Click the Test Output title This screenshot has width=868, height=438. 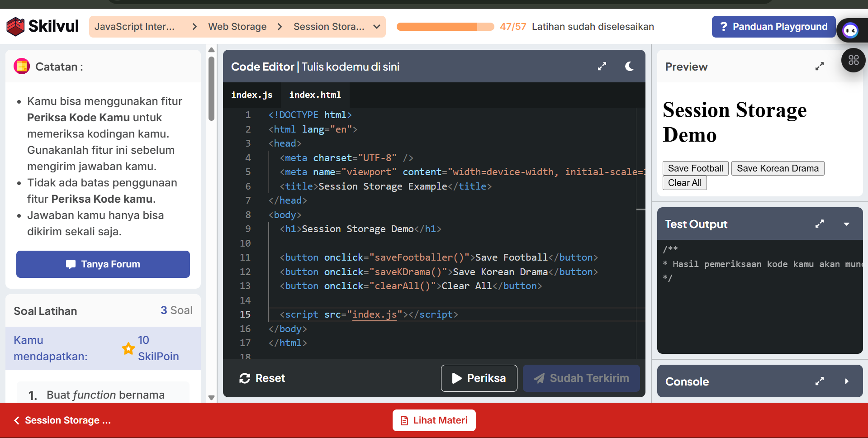696,224
